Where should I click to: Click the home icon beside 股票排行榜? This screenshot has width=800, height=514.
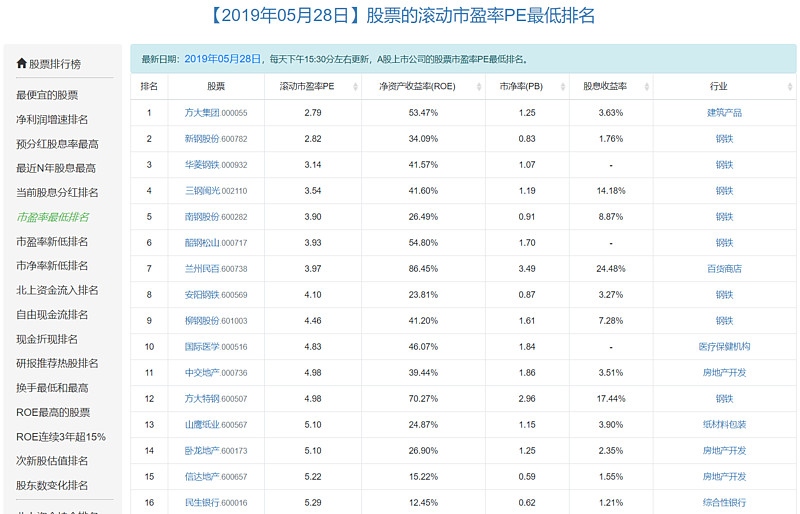tap(21, 63)
